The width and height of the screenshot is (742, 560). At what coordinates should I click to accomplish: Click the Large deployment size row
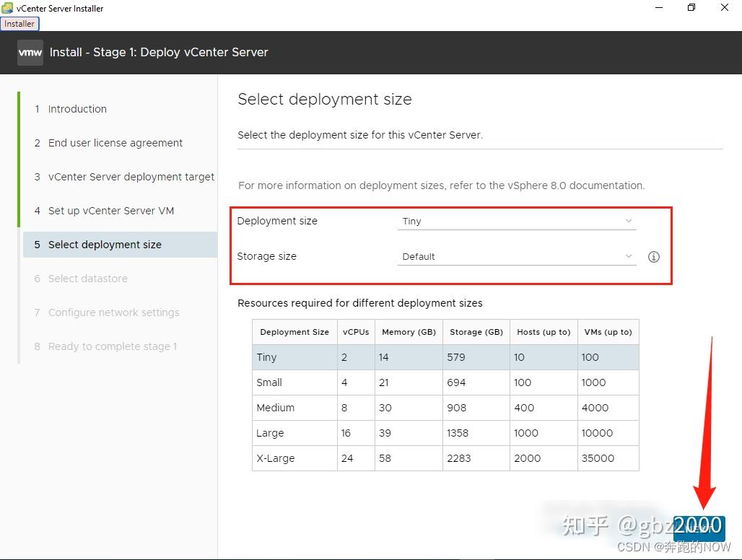(445, 433)
